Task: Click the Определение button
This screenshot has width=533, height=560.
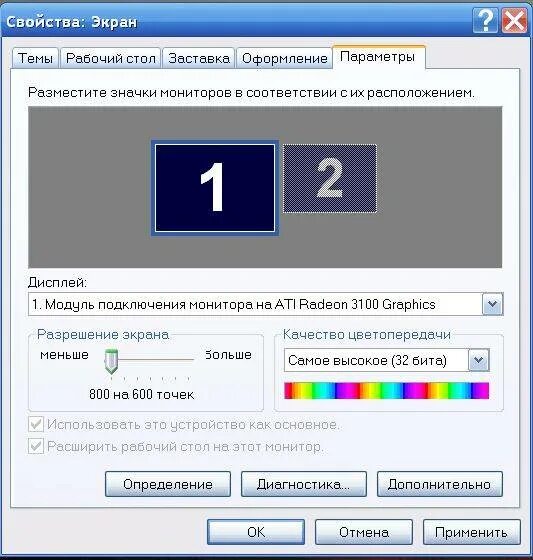Action: [x=168, y=484]
